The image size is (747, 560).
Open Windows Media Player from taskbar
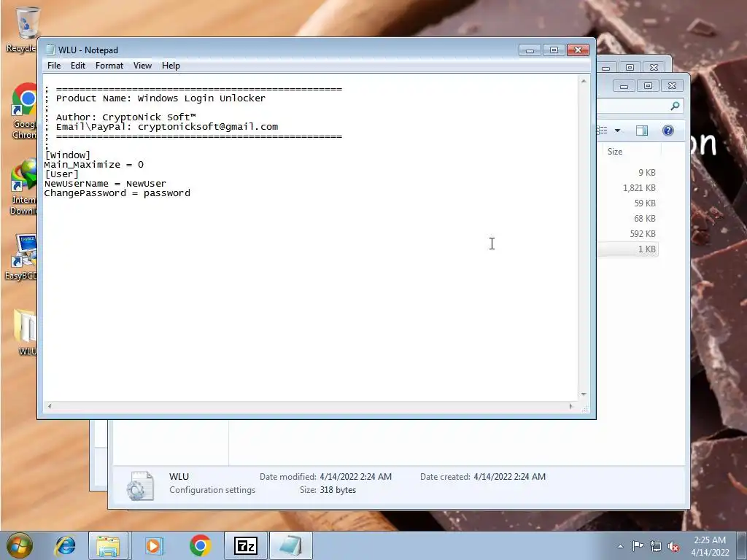(x=154, y=545)
